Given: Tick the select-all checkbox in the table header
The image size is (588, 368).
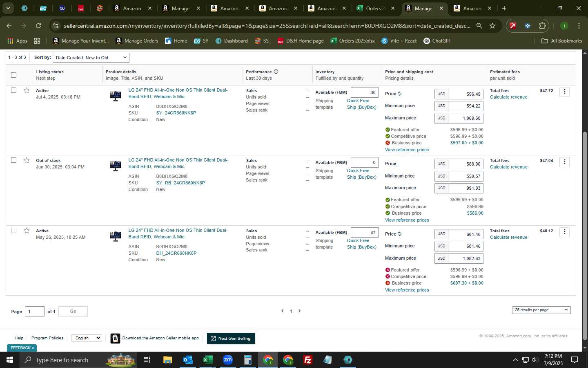Looking at the screenshot, I should [x=13, y=75].
